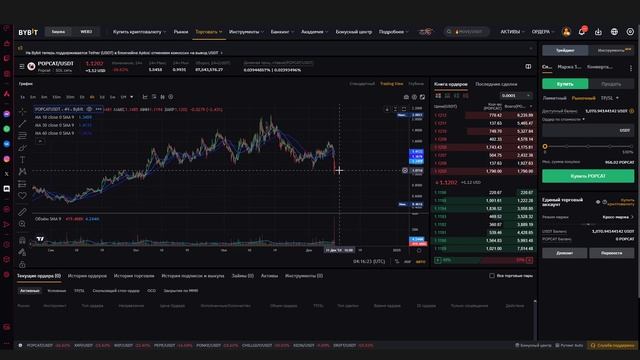Expand the Buy Crypto menu
640x360 pixels.
[x=139, y=32]
